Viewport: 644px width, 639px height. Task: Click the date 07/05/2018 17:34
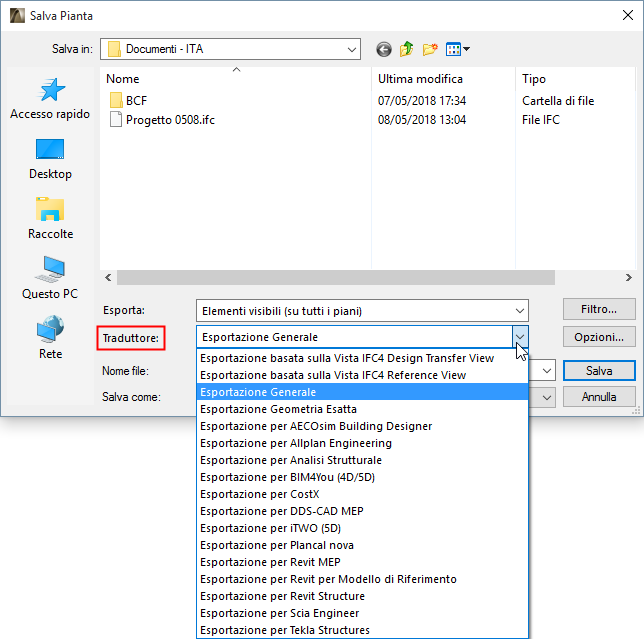[422, 101]
